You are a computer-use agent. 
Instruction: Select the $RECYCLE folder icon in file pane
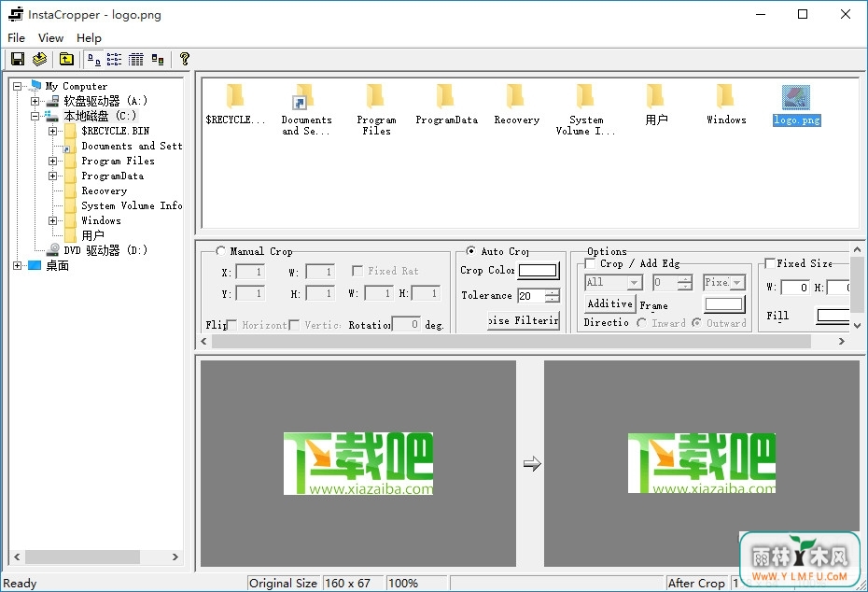234,96
